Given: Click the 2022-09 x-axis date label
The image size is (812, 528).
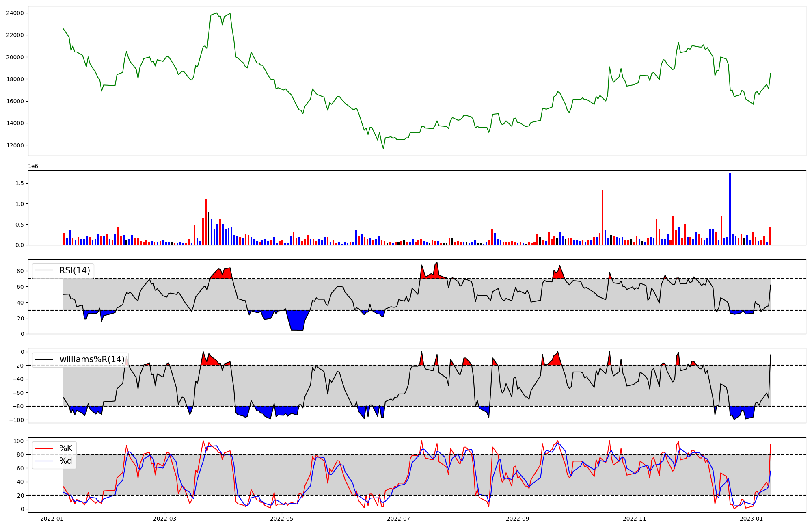Looking at the screenshot, I should 517,519.
